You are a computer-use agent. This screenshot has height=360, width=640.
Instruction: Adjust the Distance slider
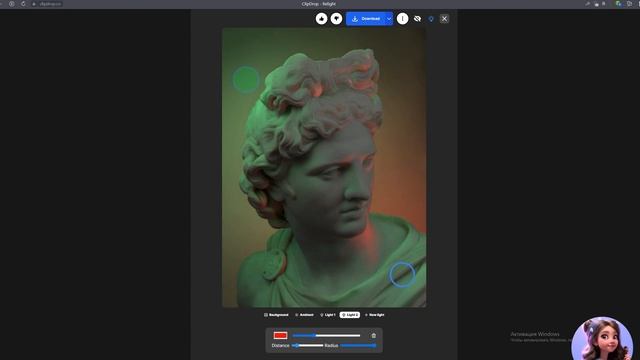(x=307, y=346)
